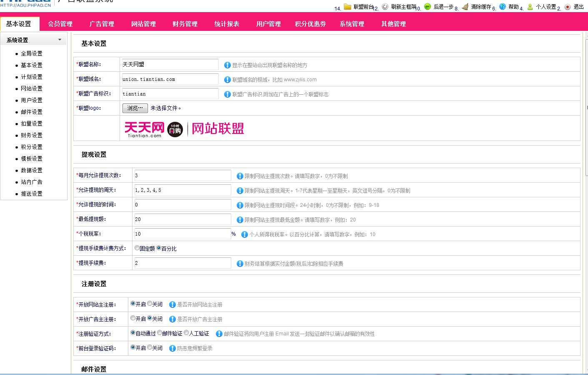
Task: Choose 邮件验证 registration verification
Action: point(160,333)
